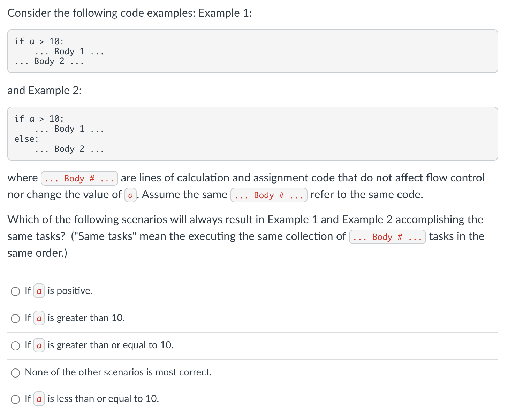
Task: Click the first inline '... Body # ...' code tag
Action: [x=79, y=178]
